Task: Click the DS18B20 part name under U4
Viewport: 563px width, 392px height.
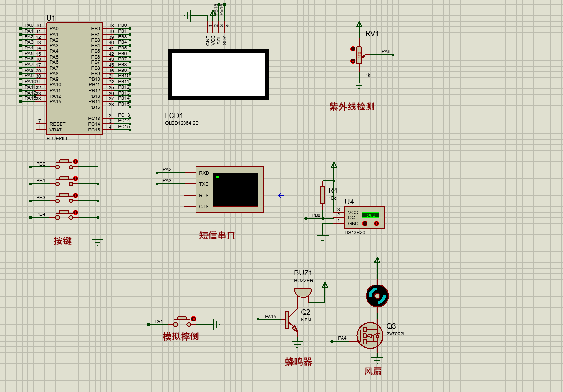Action: pyautogui.click(x=355, y=232)
